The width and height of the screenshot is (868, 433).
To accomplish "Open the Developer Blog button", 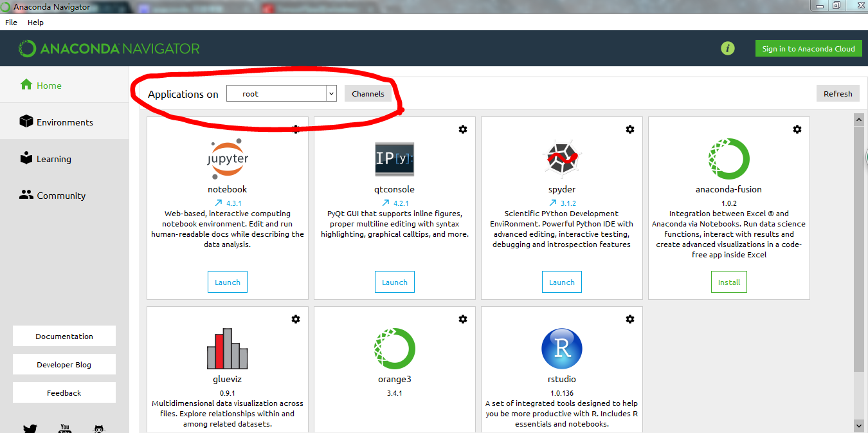I will pyautogui.click(x=64, y=364).
